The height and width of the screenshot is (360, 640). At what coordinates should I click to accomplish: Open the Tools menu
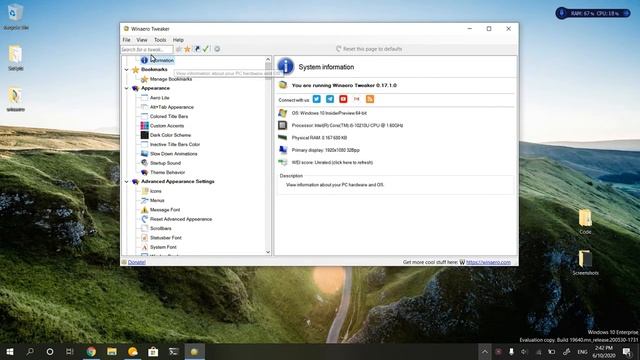click(x=160, y=40)
